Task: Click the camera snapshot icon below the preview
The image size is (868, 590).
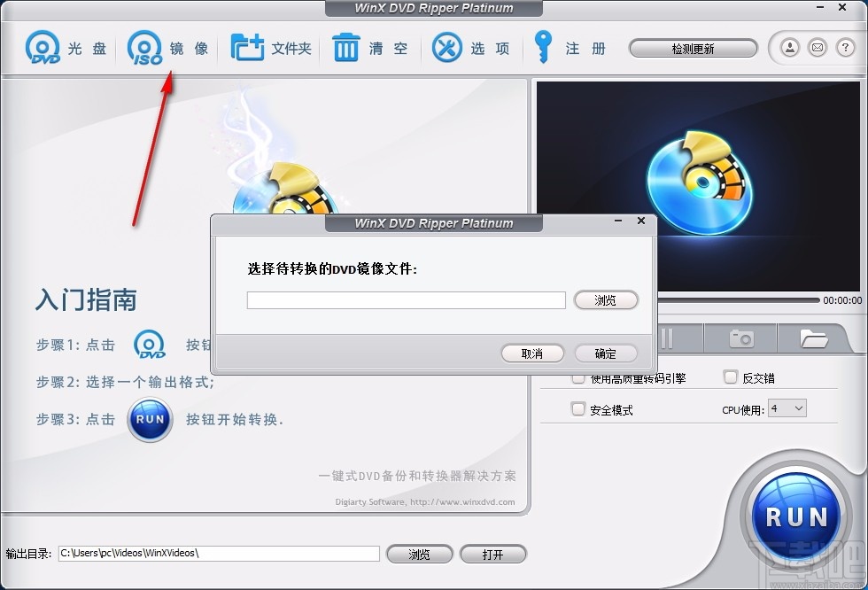Action: [740, 338]
